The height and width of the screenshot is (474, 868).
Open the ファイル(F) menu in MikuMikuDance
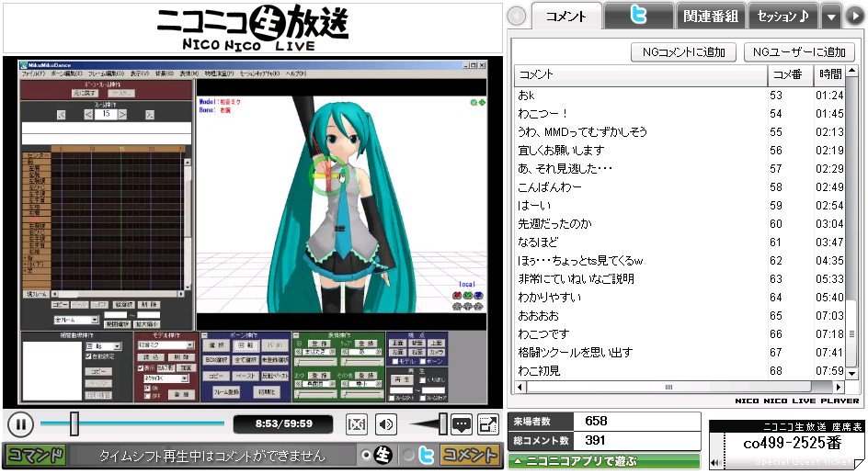coord(33,73)
